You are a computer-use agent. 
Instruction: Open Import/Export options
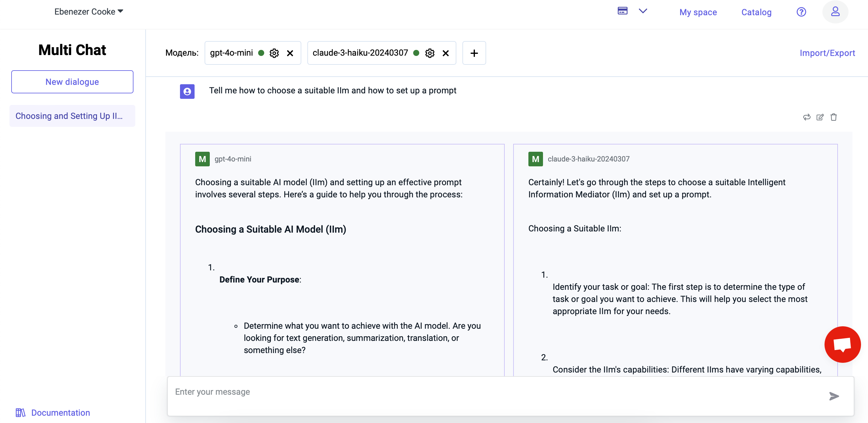point(827,53)
